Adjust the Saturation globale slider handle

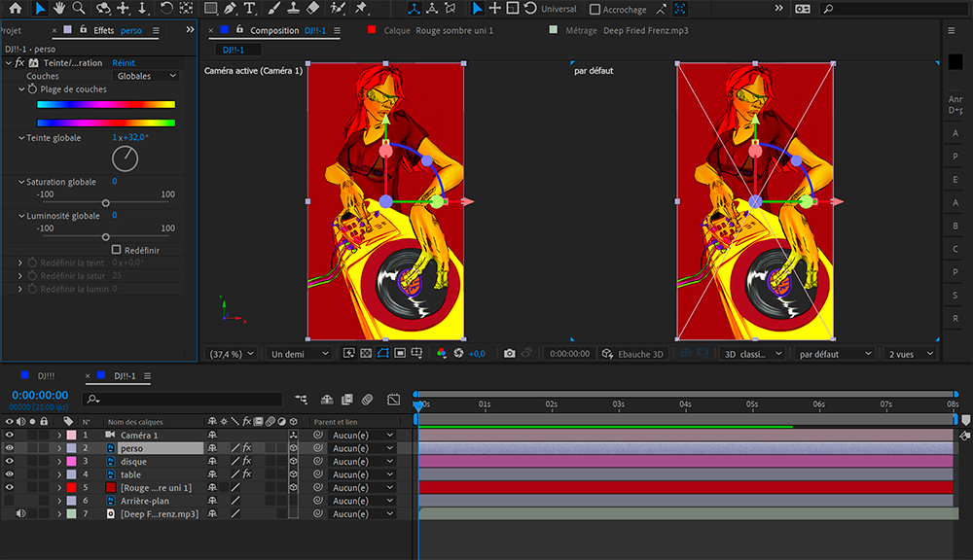point(105,203)
